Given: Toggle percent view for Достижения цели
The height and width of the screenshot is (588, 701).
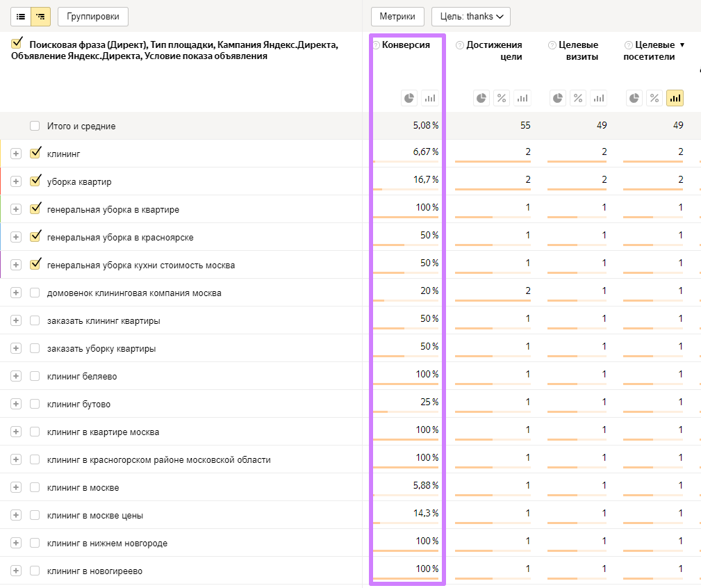Looking at the screenshot, I should (502, 98).
